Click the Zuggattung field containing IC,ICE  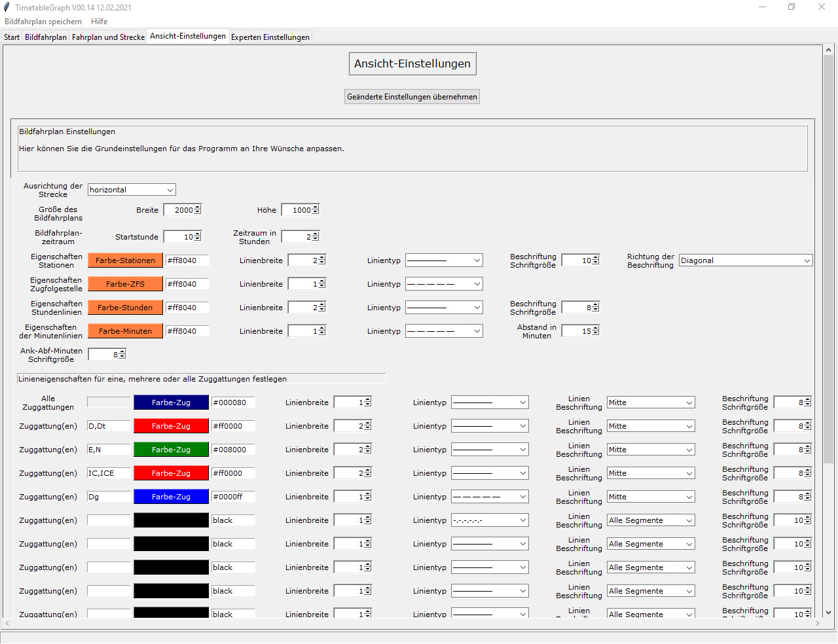pos(109,473)
